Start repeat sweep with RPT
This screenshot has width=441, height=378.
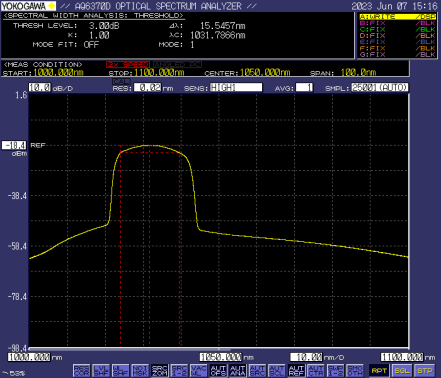click(379, 371)
